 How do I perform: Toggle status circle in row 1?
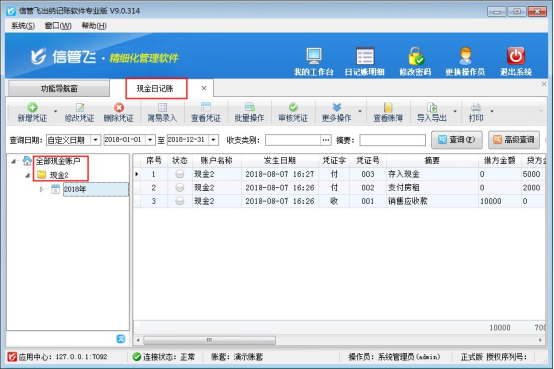pos(180,174)
